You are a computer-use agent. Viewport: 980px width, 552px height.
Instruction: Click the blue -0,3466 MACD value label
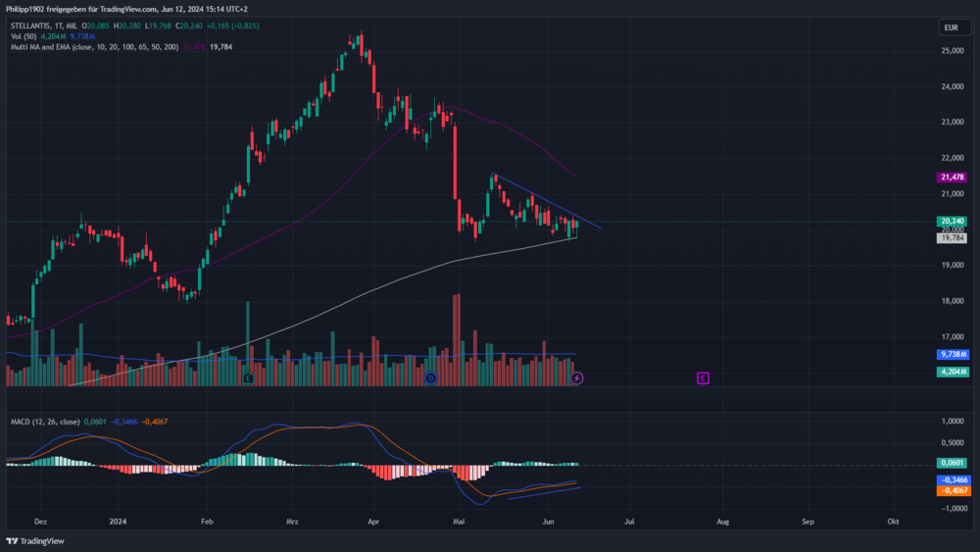[954, 480]
